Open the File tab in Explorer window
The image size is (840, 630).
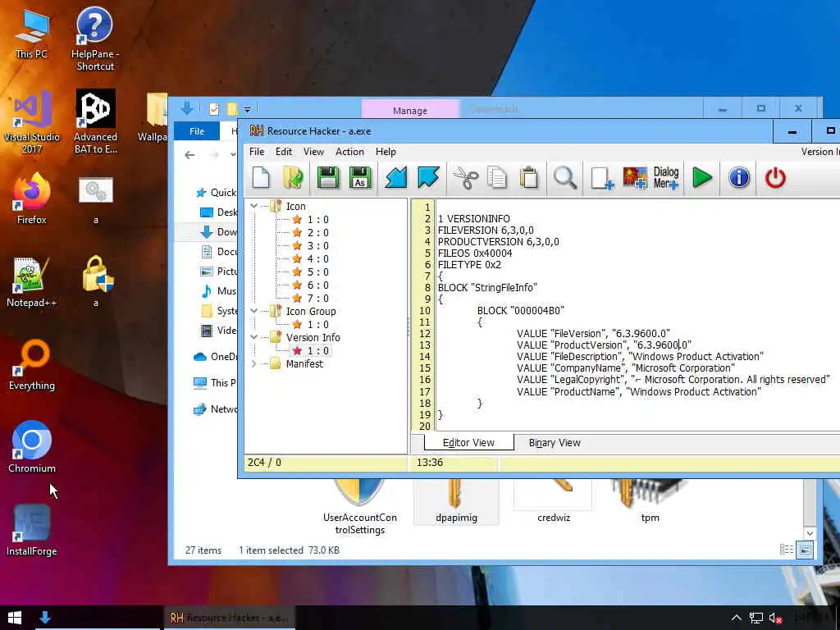point(197,131)
